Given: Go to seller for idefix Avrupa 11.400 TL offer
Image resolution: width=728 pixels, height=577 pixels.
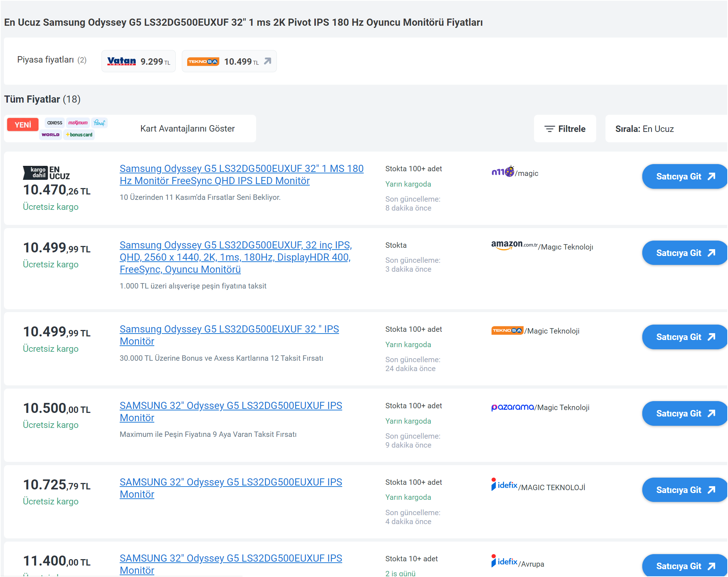Looking at the screenshot, I should pos(685,566).
